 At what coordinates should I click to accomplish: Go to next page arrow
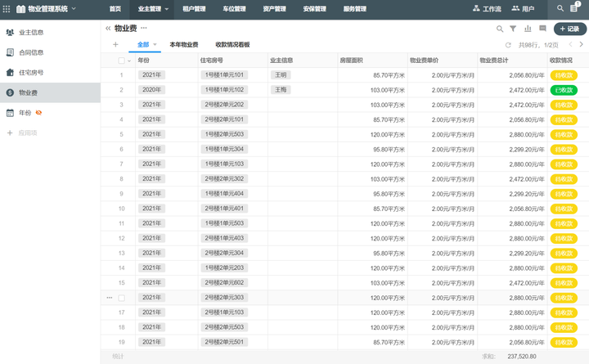tap(581, 44)
